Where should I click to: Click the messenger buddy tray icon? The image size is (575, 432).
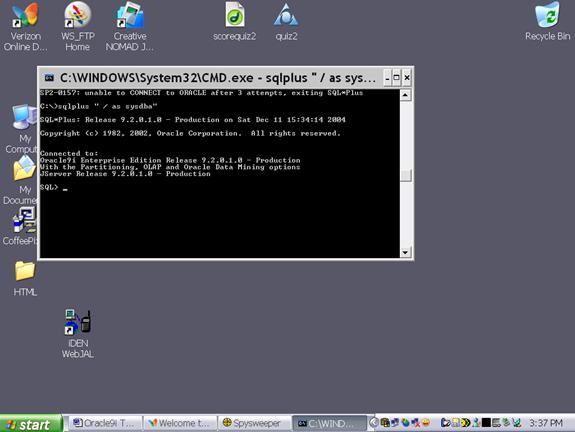(476, 422)
